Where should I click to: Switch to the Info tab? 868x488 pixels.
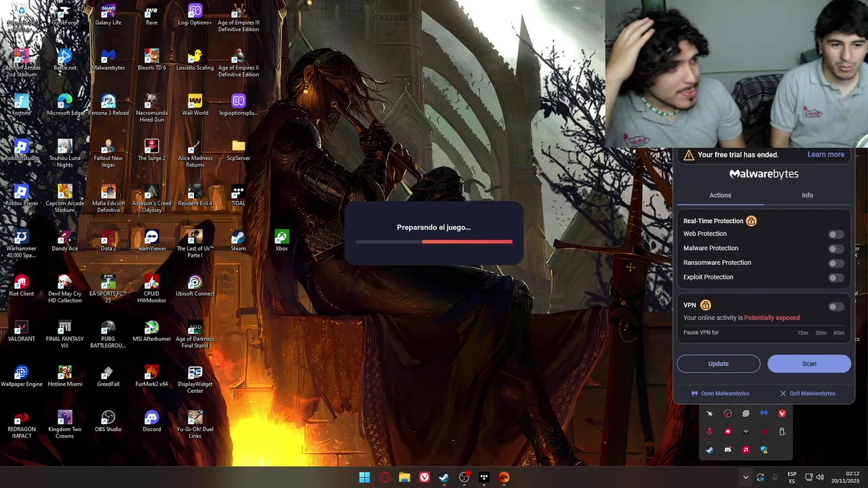pyautogui.click(x=807, y=195)
